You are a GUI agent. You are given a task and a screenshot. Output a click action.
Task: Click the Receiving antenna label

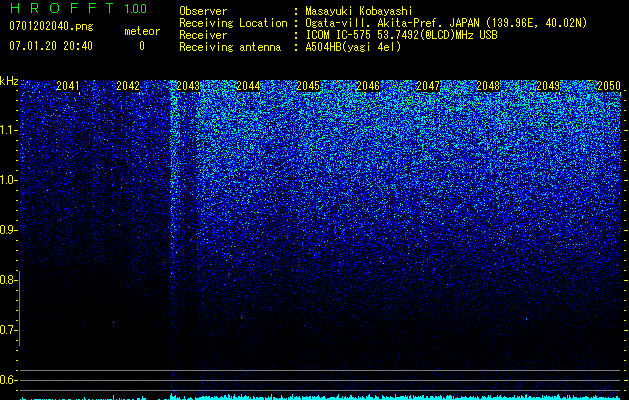[x=230, y=47]
